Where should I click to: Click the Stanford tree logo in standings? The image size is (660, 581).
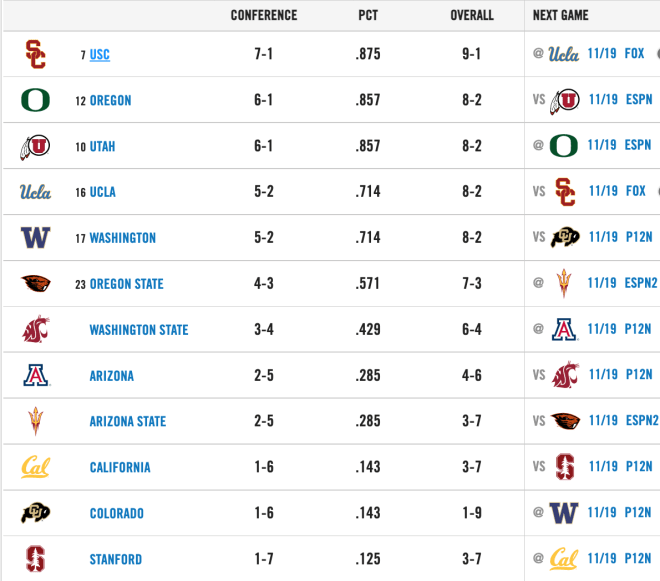(35, 559)
